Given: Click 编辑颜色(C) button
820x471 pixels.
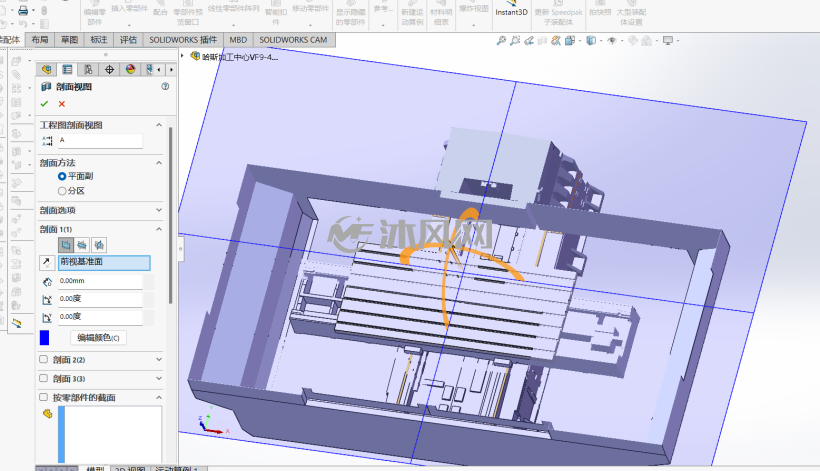Looking at the screenshot, I should tap(98, 338).
